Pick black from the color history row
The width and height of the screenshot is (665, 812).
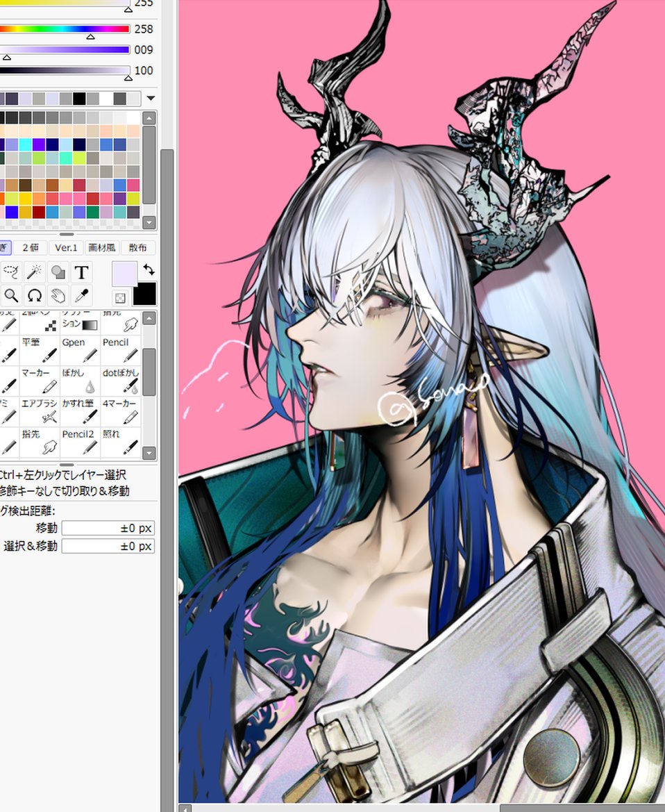(79, 99)
